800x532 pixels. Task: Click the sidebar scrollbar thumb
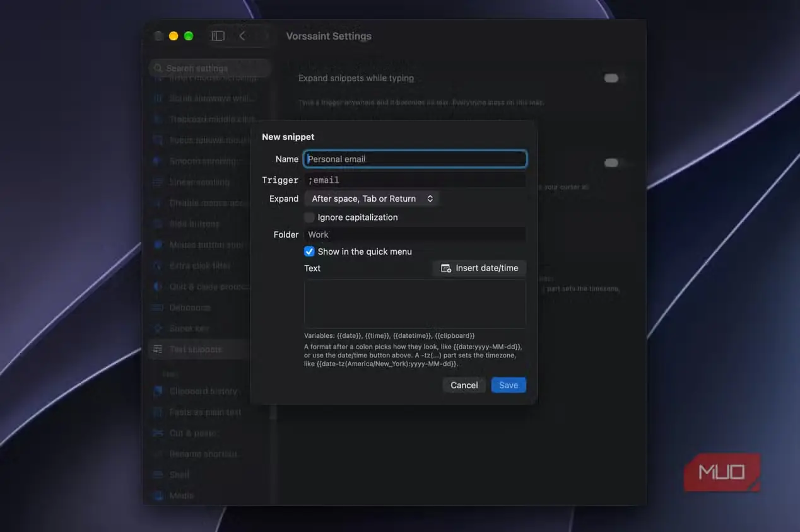click(x=273, y=412)
